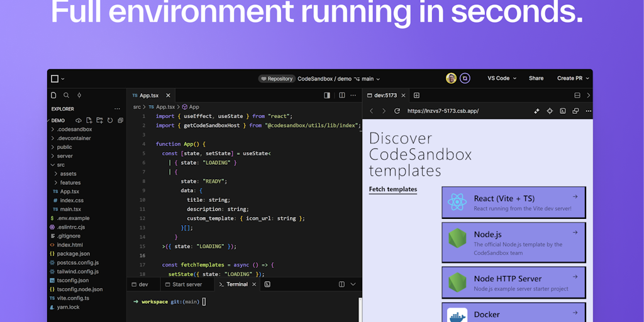Click the user avatar in header
Screen dimensions: 644x322
(451, 79)
